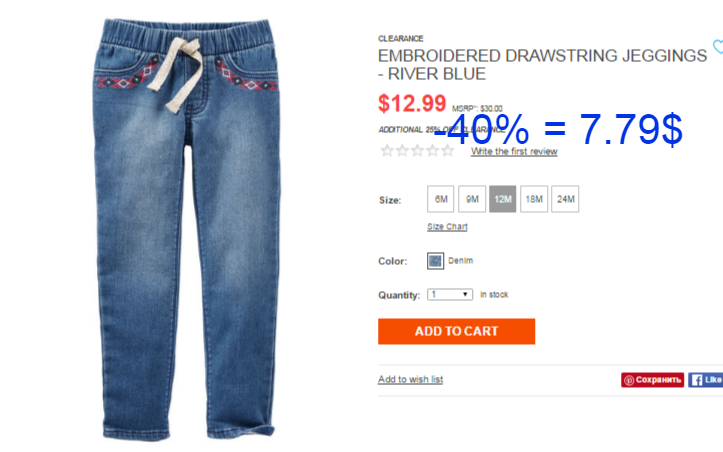This screenshot has height=452, width=723.
Task: Select size 9M
Action: pos(472,199)
